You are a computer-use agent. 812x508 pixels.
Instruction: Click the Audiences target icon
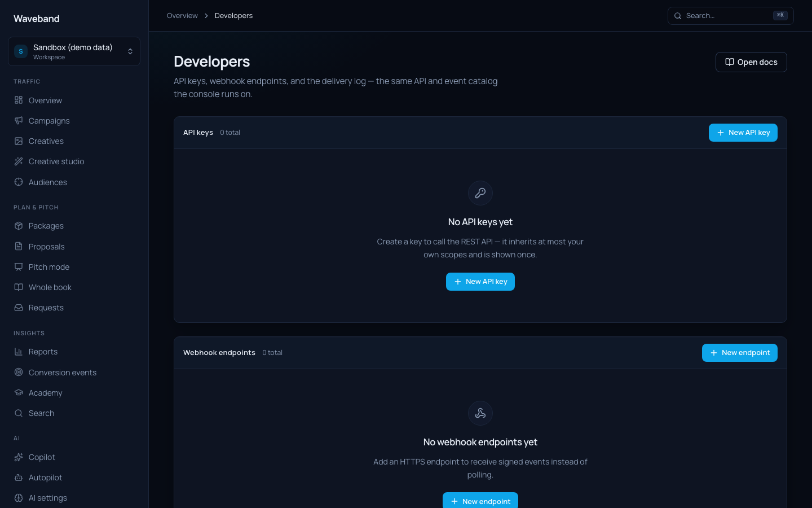point(19,182)
